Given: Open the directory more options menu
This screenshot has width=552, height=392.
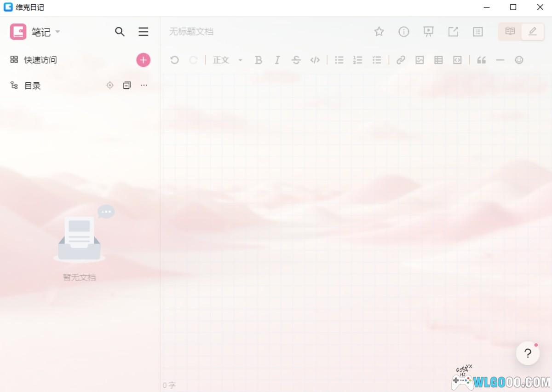Looking at the screenshot, I should [144, 85].
